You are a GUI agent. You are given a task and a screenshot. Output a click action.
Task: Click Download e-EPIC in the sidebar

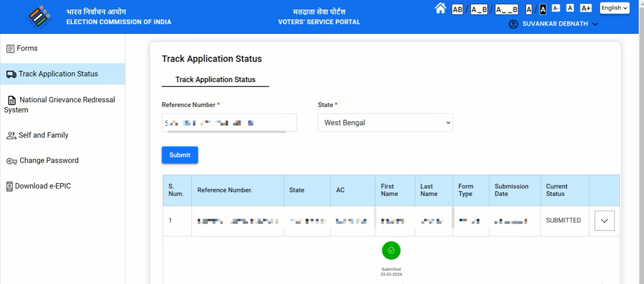tap(42, 186)
